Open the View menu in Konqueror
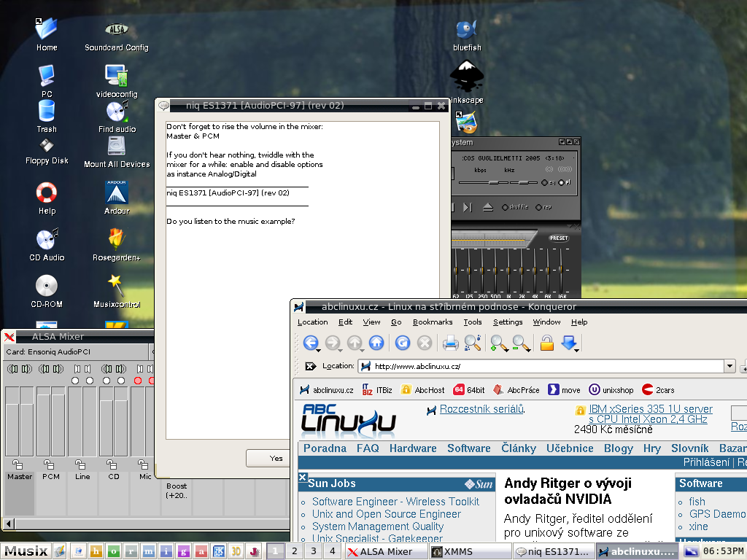Image resolution: width=747 pixels, height=560 pixels. (x=371, y=322)
